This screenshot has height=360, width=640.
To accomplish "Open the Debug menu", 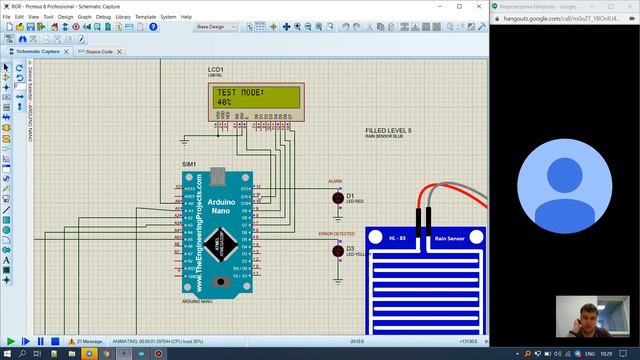I will 103,17.
